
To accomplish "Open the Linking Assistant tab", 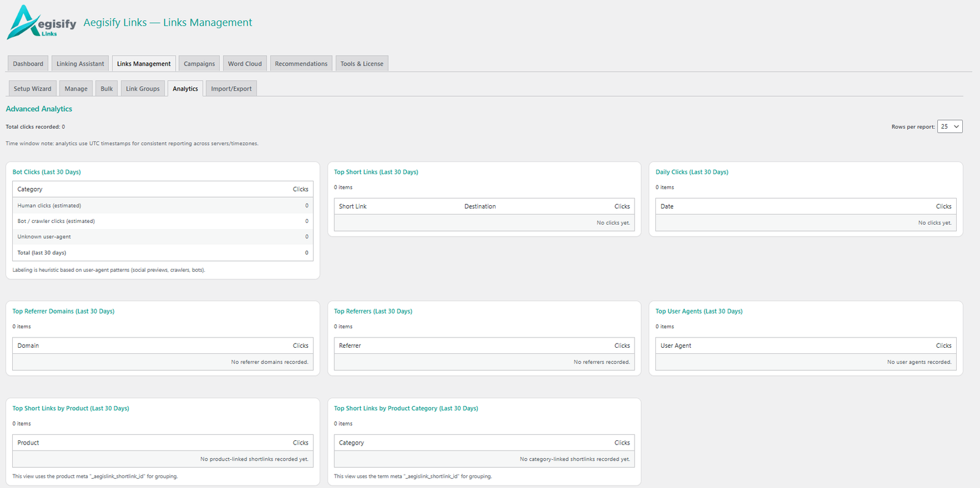I will 80,64.
